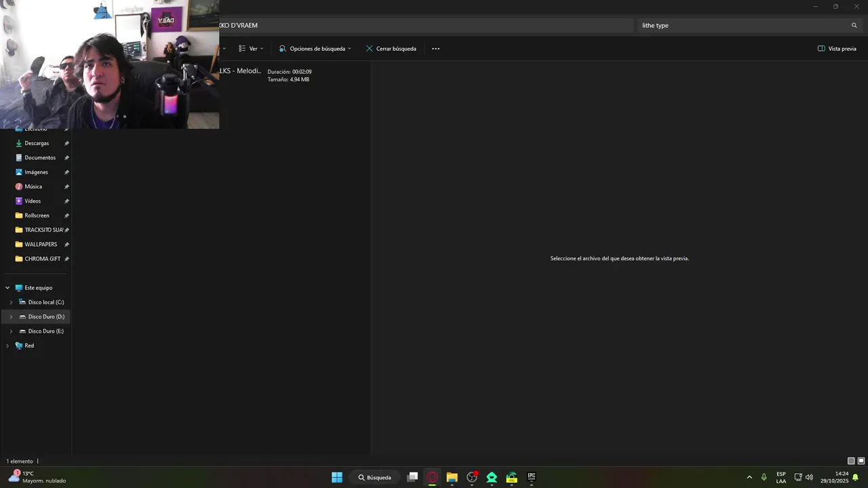The image size is (868, 488).
Task: Switch to details view layout icon
Action: [x=851, y=462]
